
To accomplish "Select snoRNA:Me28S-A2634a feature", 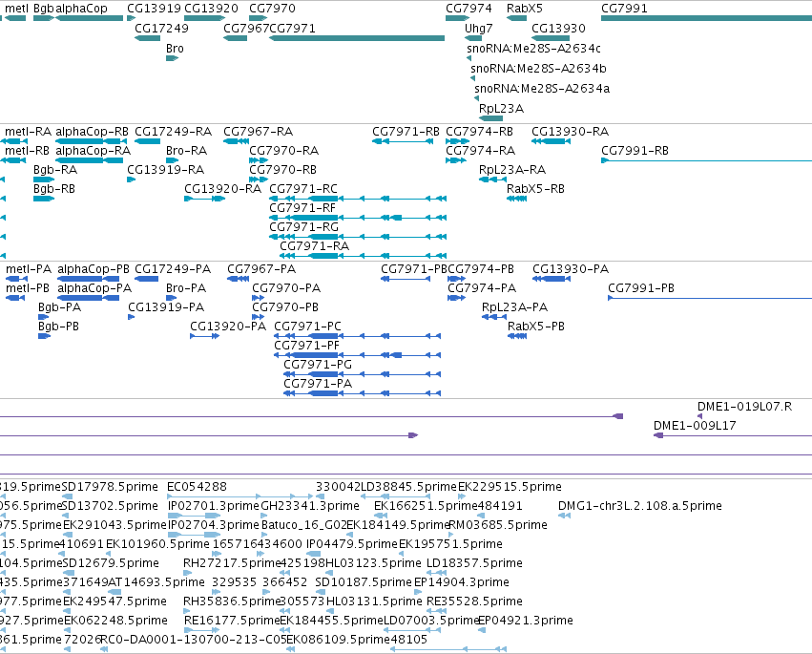I will [542, 89].
